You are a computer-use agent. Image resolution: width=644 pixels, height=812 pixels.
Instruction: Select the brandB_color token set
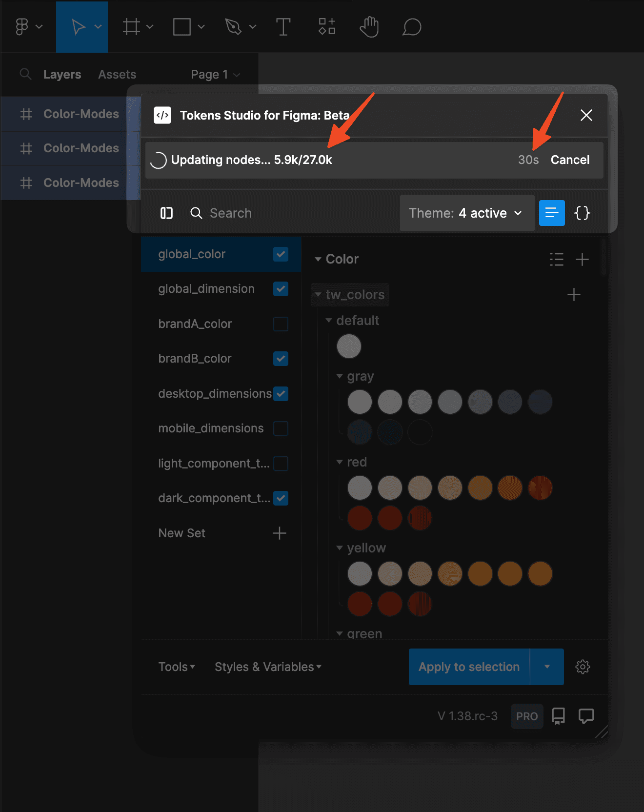195,359
